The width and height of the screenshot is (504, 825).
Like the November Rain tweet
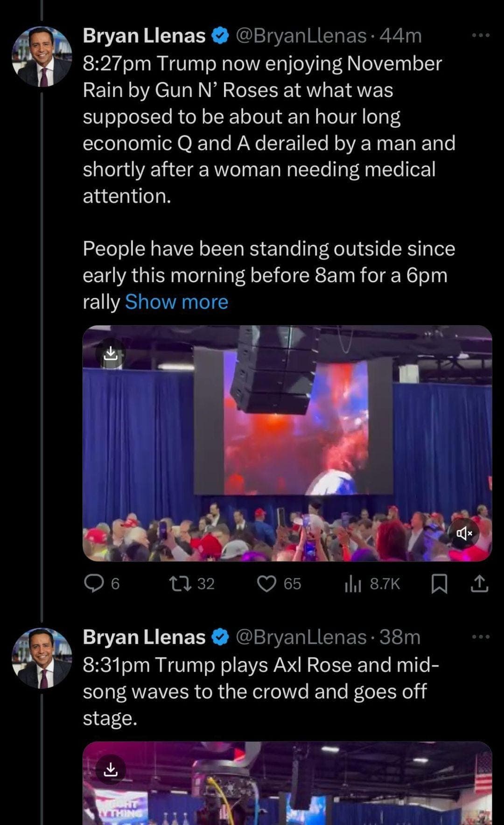(267, 583)
